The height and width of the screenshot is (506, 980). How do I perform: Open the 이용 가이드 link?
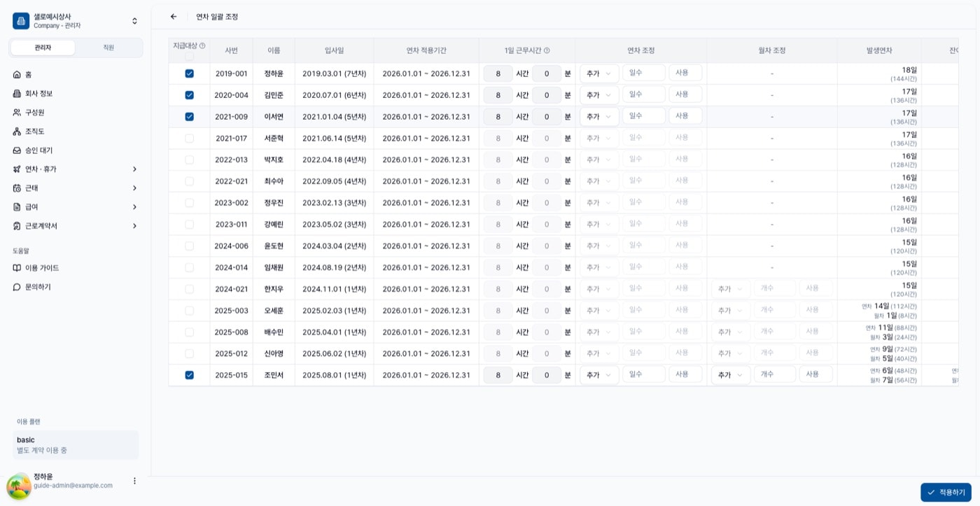(x=76, y=268)
